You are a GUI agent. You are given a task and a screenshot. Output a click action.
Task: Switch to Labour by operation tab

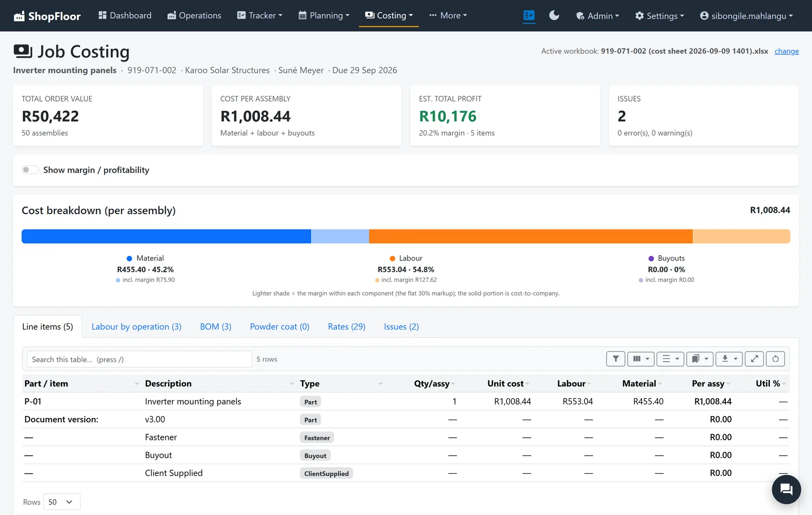click(x=137, y=327)
